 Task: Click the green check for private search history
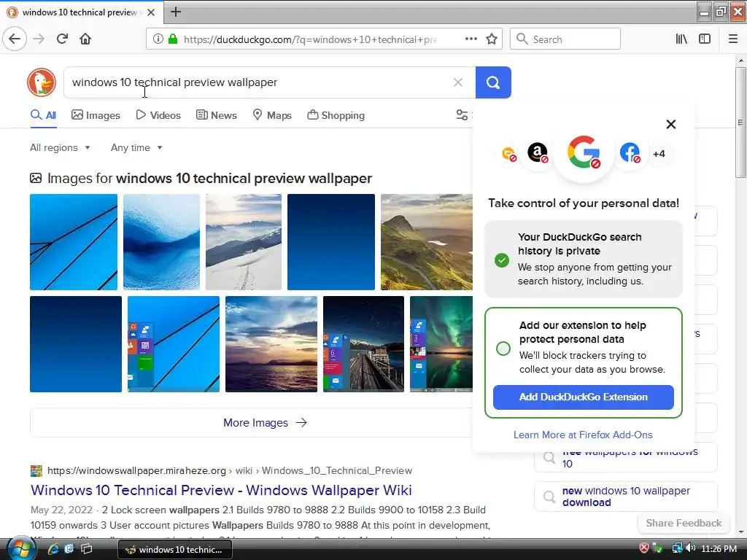(x=502, y=260)
